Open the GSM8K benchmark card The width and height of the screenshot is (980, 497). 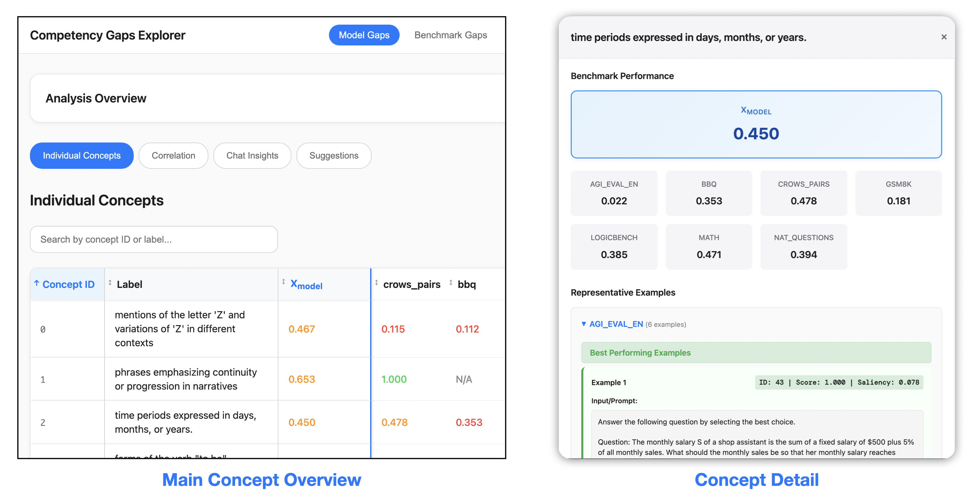pos(898,193)
